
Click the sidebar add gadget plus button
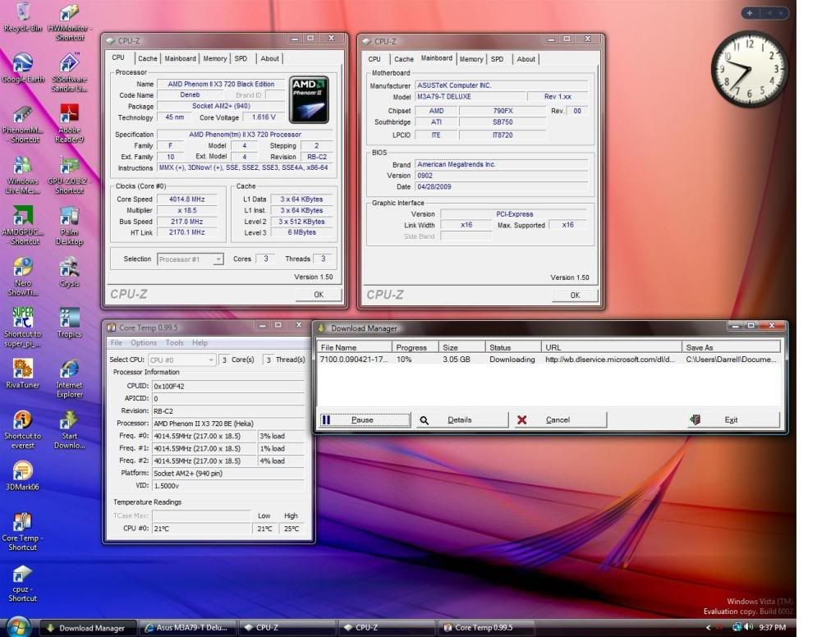click(750, 13)
